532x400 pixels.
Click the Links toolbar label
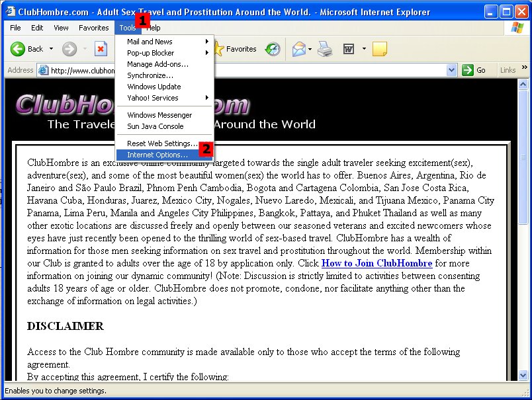coord(508,70)
